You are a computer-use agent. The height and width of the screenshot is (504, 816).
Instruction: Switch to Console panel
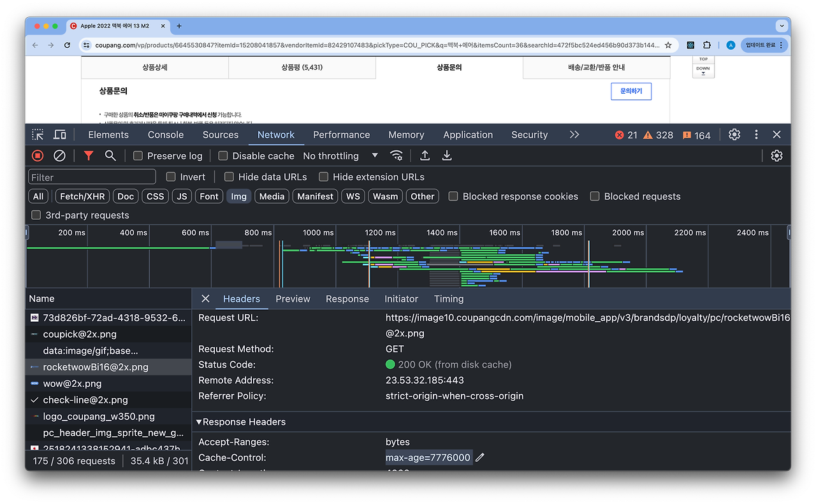pos(166,134)
